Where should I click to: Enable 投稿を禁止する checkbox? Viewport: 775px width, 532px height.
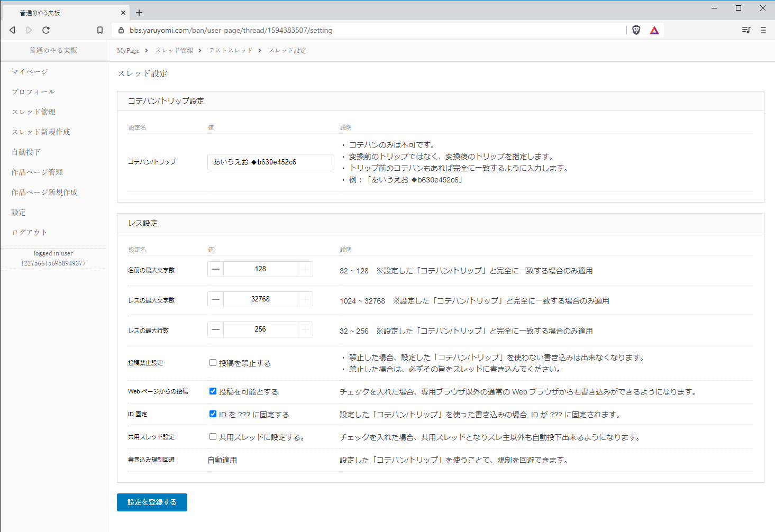pos(213,363)
